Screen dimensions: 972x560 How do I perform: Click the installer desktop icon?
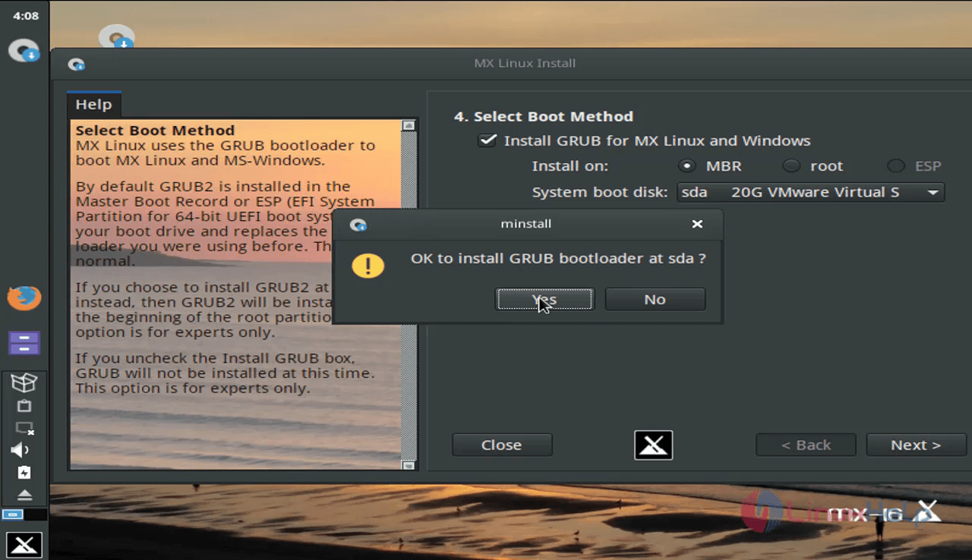(x=116, y=37)
